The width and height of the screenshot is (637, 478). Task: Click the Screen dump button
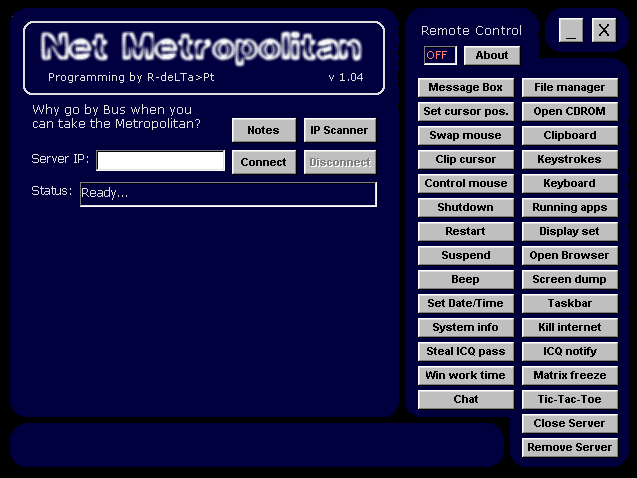pos(569,279)
